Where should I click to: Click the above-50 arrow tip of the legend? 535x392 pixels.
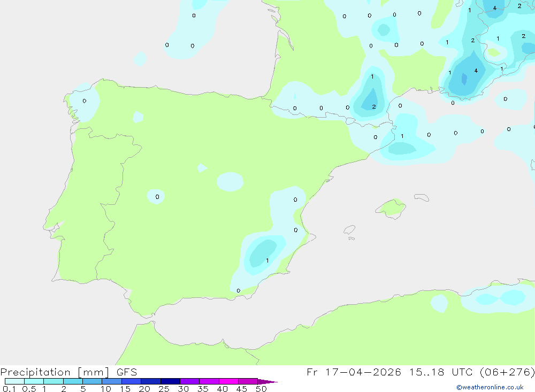point(268,381)
